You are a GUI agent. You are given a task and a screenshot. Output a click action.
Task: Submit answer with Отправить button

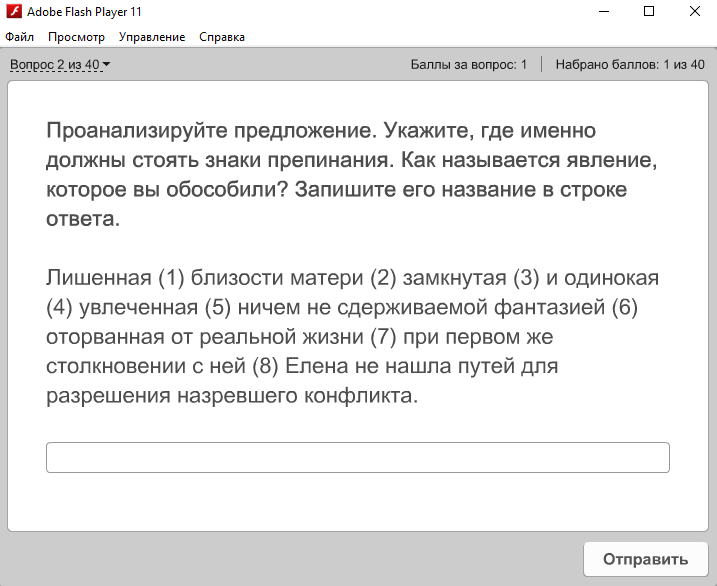click(x=645, y=559)
